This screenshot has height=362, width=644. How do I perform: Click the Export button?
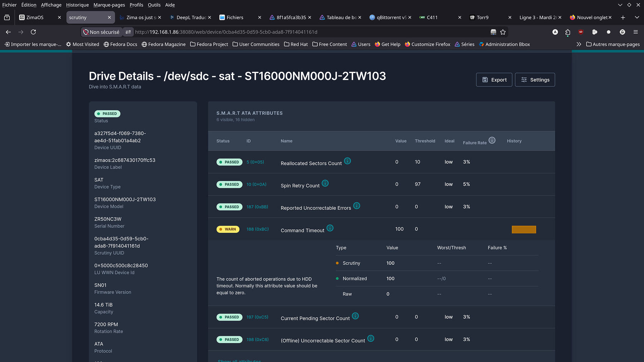[494, 80]
